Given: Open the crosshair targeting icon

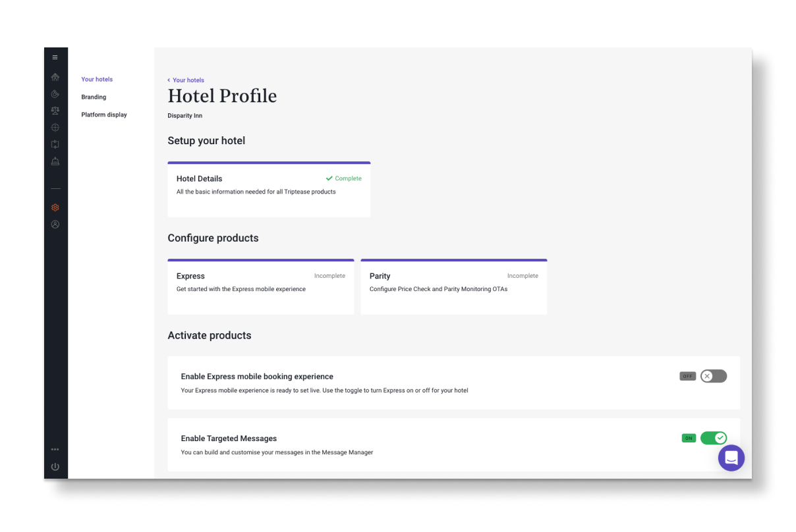Looking at the screenshot, I should click(55, 128).
